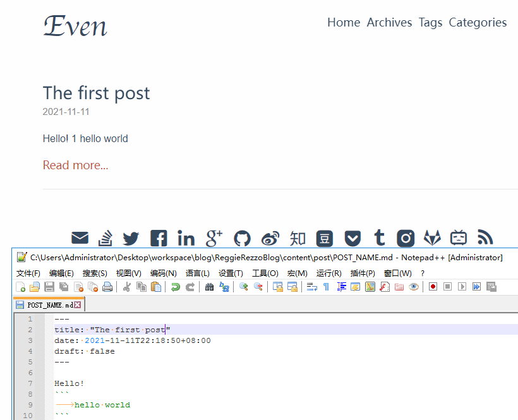Viewport: 518px width, 420px height.
Task: Click the Stack Overflow social icon
Action: click(x=105, y=238)
